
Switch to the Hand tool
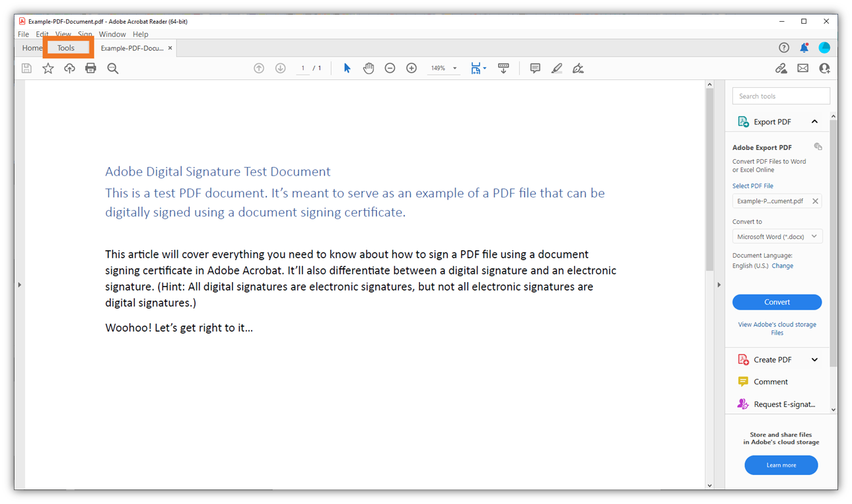click(x=369, y=68)
